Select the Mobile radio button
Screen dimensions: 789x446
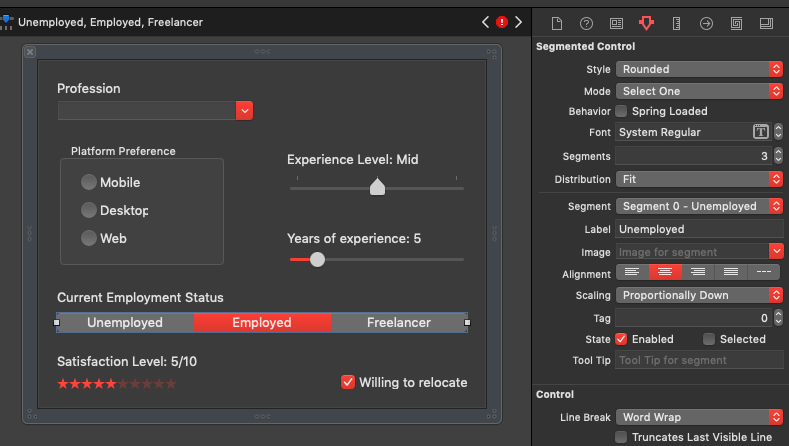[x=90, y=182]
